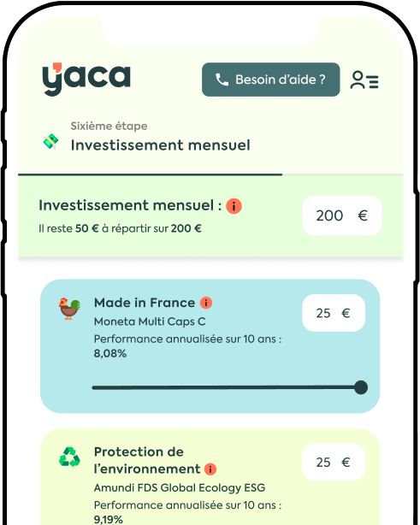Focus the 200 € monthly investment field

[342, 215]
